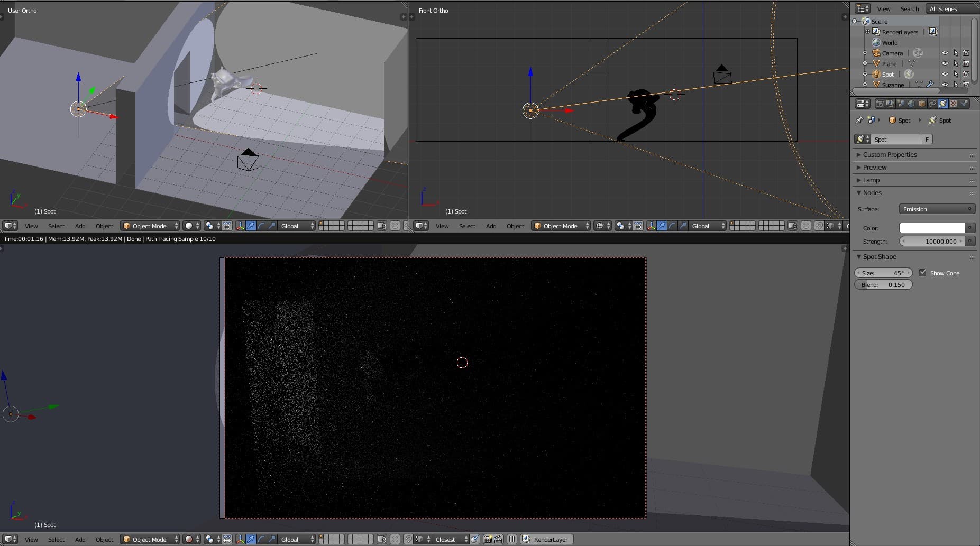Hide the Camera object with its eye icon
This screenshot has width=980, height=546.
[945, 53]
